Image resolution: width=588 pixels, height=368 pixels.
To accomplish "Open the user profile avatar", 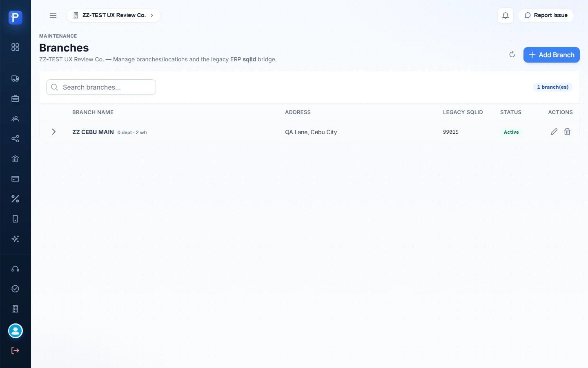I will tap(16, 331).
